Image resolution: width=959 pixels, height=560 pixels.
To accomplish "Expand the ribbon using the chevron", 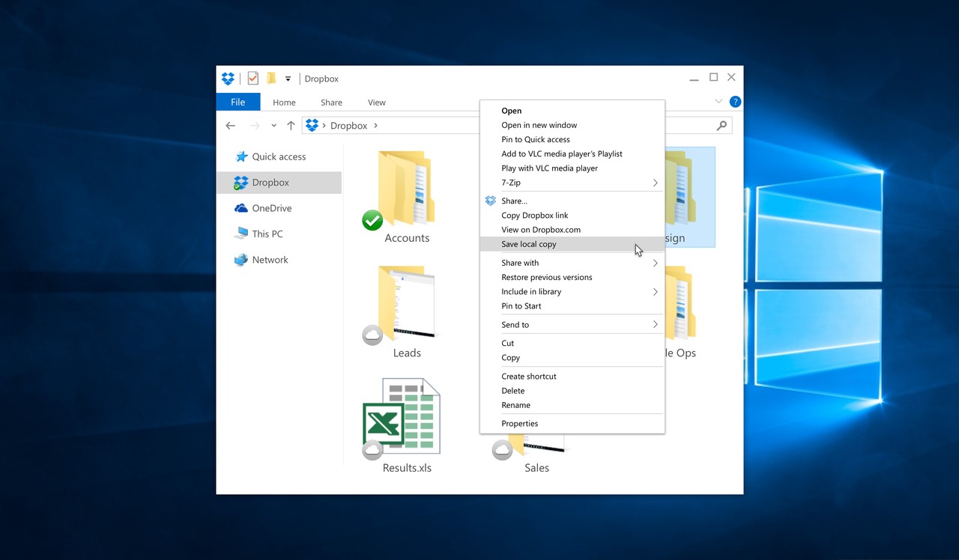I will coord(719,102).
